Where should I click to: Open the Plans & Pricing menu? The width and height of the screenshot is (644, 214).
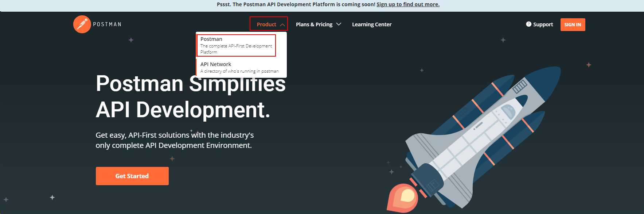[x=314, y=24]
